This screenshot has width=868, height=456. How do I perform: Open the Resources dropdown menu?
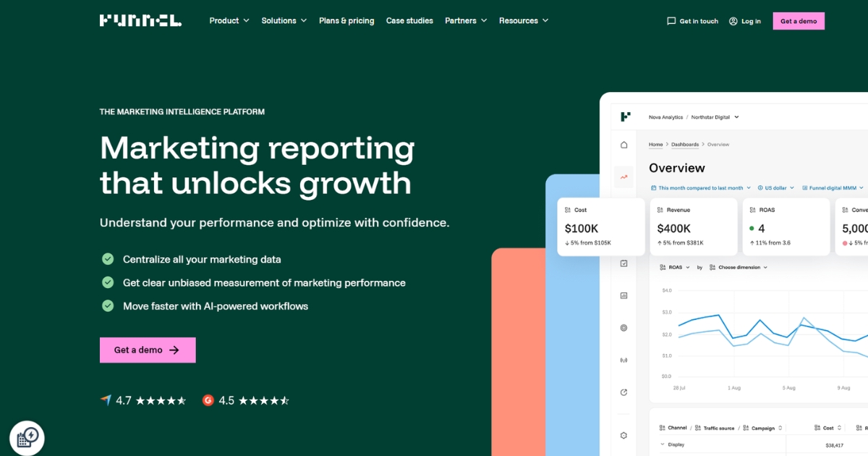click(x=524, y=21)
